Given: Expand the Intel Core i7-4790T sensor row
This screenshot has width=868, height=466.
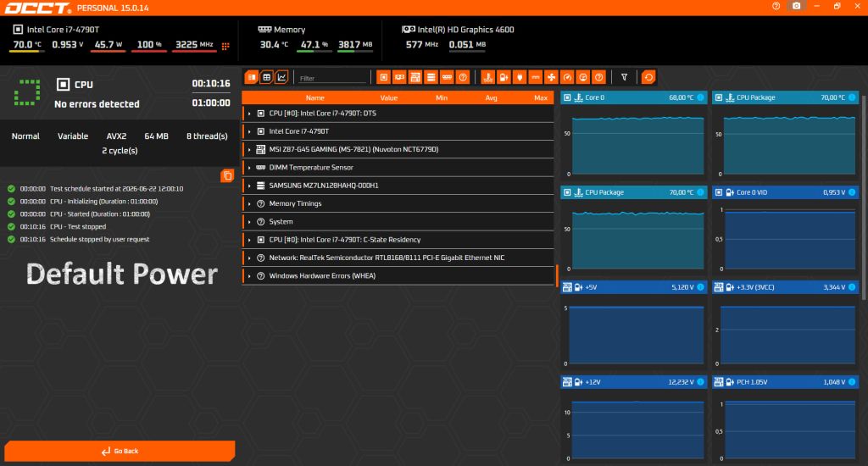Looking at the screenshot, I should tap(398, 131).
